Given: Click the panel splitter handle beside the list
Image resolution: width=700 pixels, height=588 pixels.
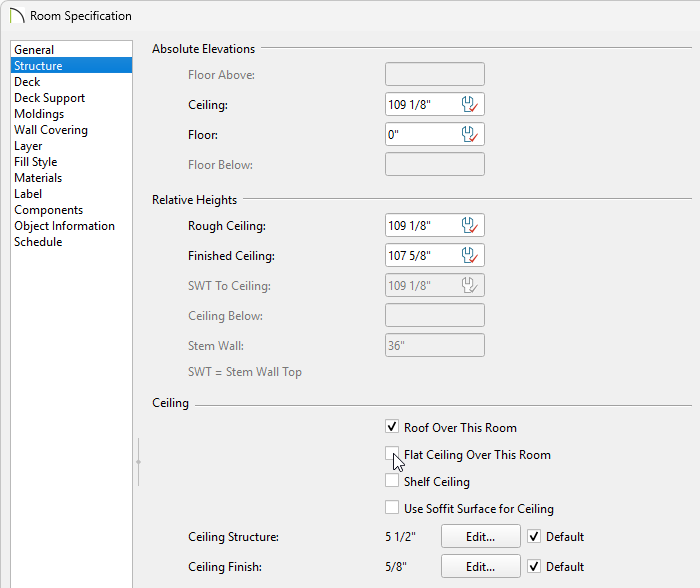Looking at the screenshot, I should 138,462.
